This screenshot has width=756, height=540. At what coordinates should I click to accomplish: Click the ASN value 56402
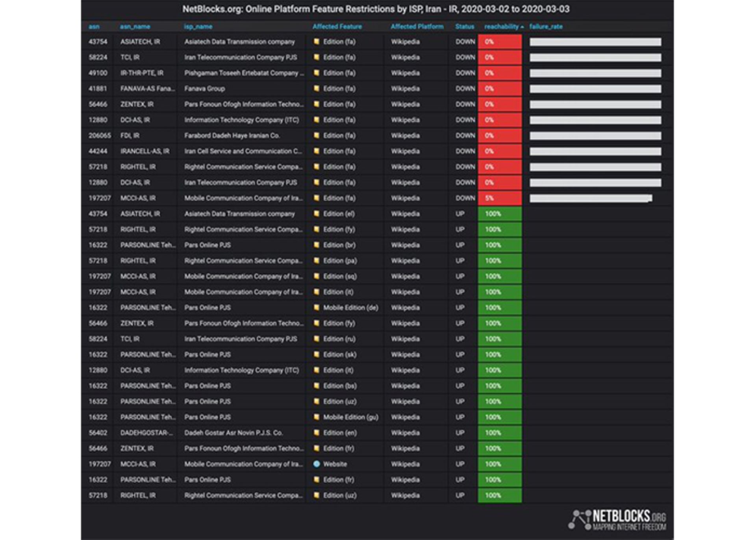(98, 432)
